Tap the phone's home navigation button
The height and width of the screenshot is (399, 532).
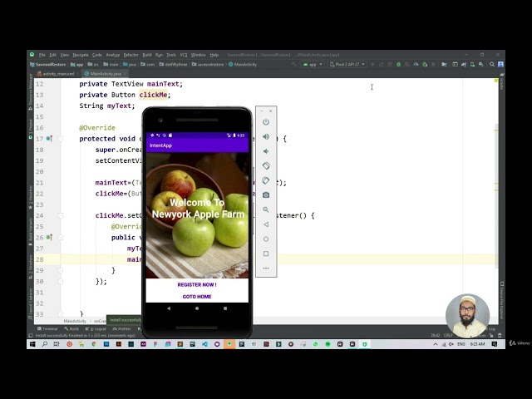tap(197, 308)
